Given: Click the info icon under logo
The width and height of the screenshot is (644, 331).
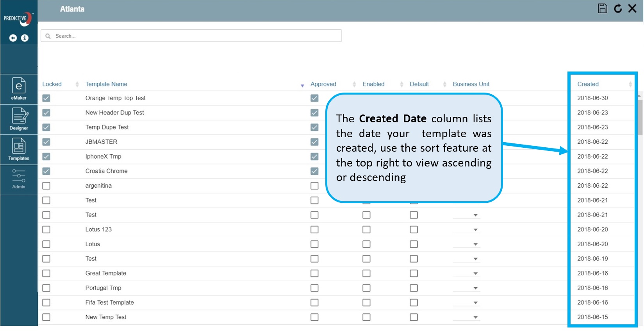Looking at the screenshot, I should tap(25, 38).
